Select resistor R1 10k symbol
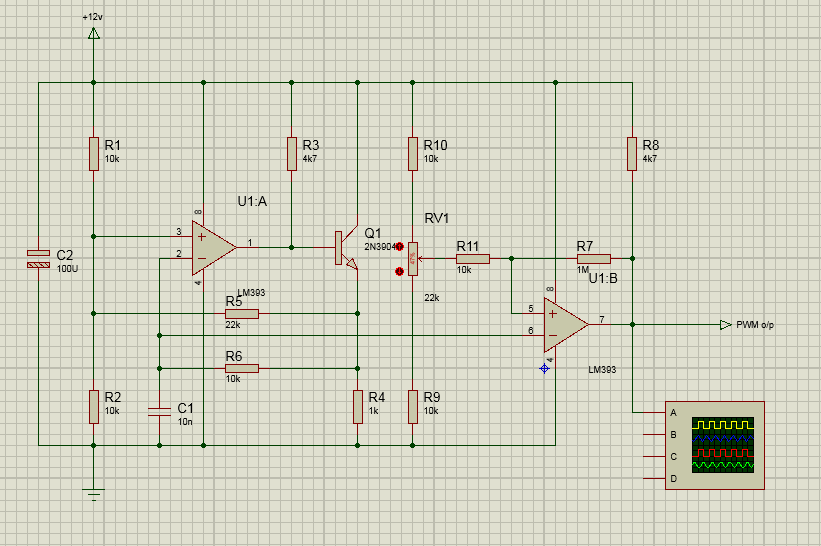The width and height of the screenshot is (821, 546). [94, 154]
